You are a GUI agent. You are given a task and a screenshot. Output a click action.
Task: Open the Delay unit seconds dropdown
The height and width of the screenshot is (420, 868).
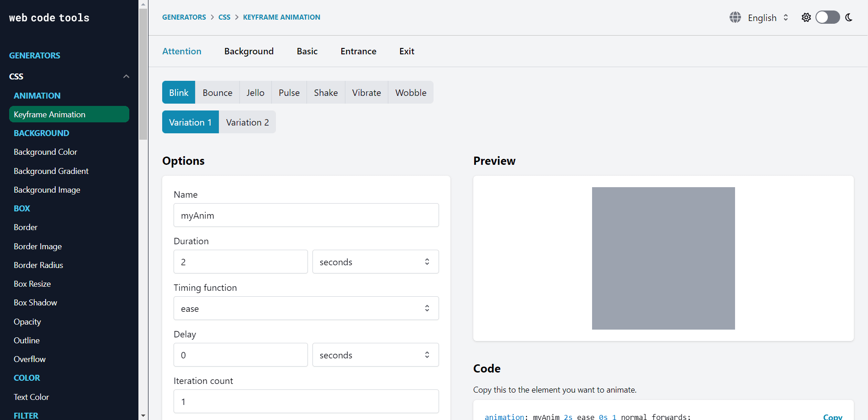(375, 355)
